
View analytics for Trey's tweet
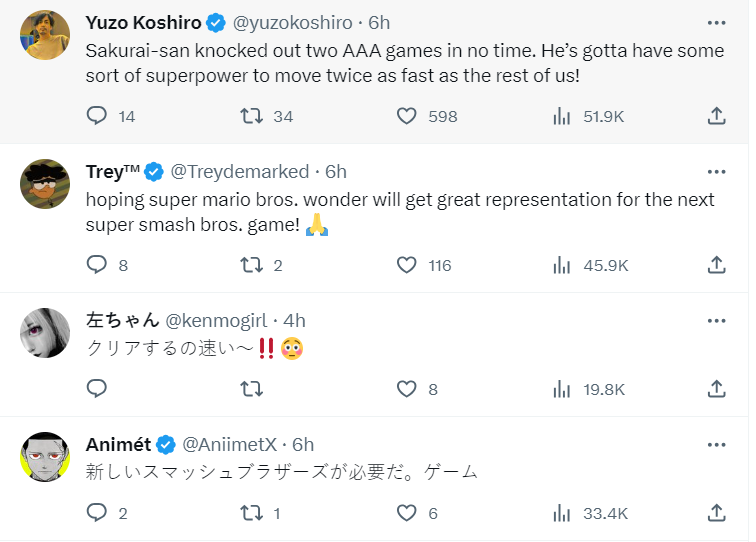(x=561, y=265)
